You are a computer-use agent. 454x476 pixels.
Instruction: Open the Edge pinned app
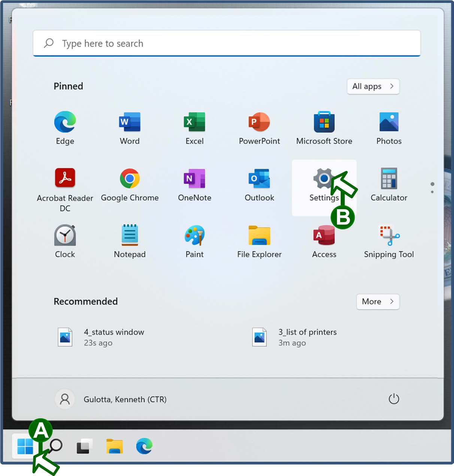[65, 128]
